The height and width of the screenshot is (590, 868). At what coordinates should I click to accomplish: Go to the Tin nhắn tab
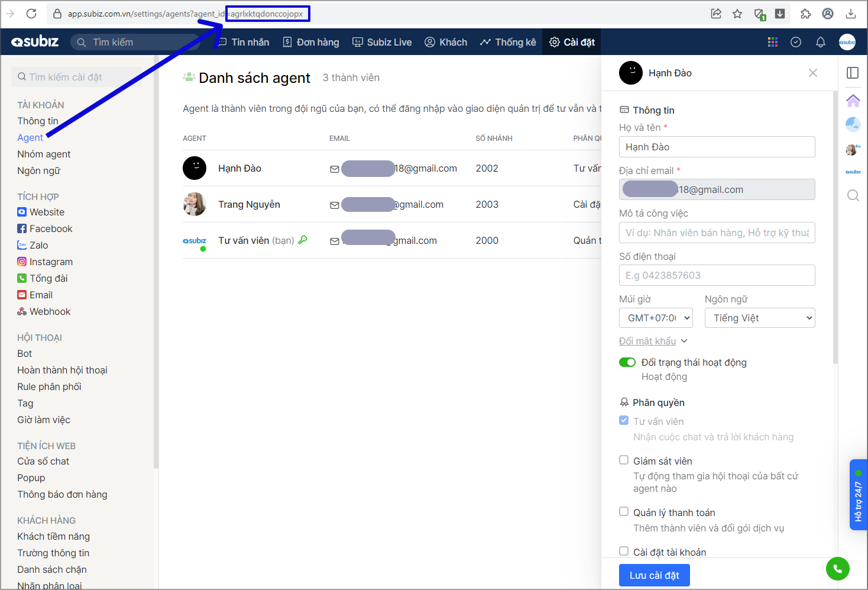coord(244,42)
